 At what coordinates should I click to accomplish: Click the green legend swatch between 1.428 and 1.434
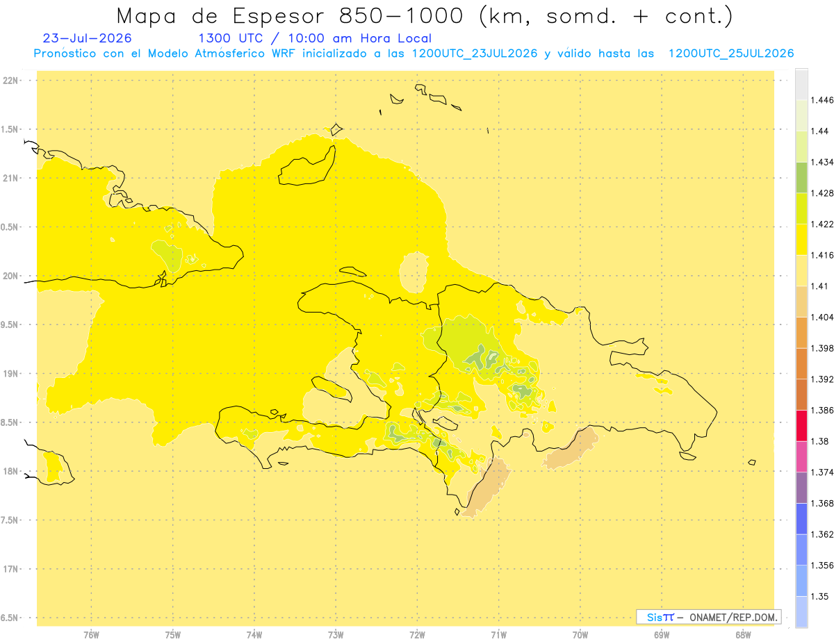pyautogui.click(x=801, y=177)
